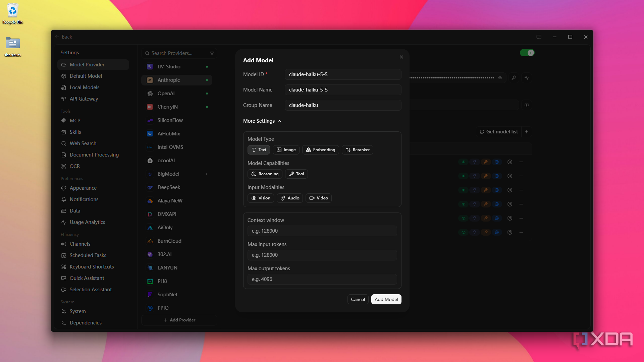Expand the BigModel provider chevron
Image resolution: width=644 pixels, height=362 pixels.
[207, 174]
